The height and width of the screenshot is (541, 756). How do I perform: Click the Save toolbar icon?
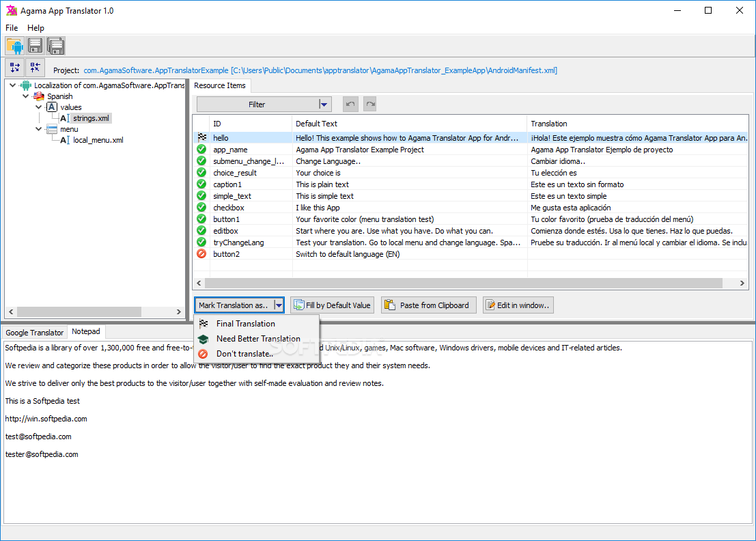(x=36, y=46)
